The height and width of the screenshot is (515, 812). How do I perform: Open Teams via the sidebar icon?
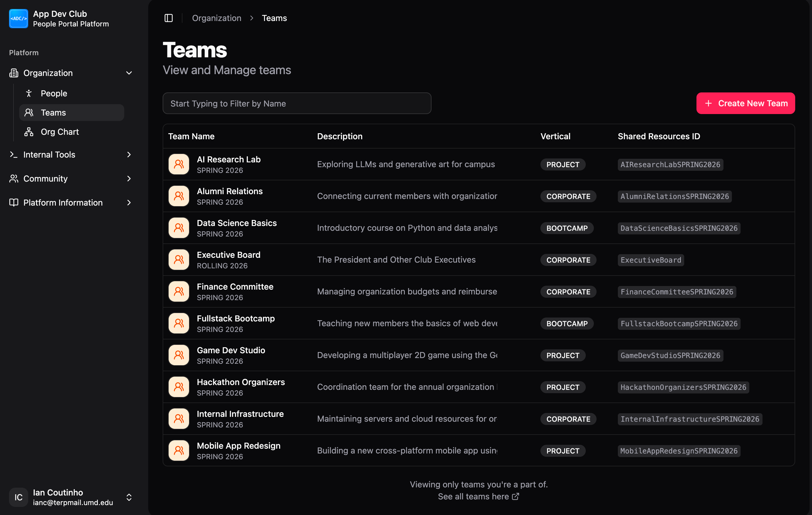[29, 113]
